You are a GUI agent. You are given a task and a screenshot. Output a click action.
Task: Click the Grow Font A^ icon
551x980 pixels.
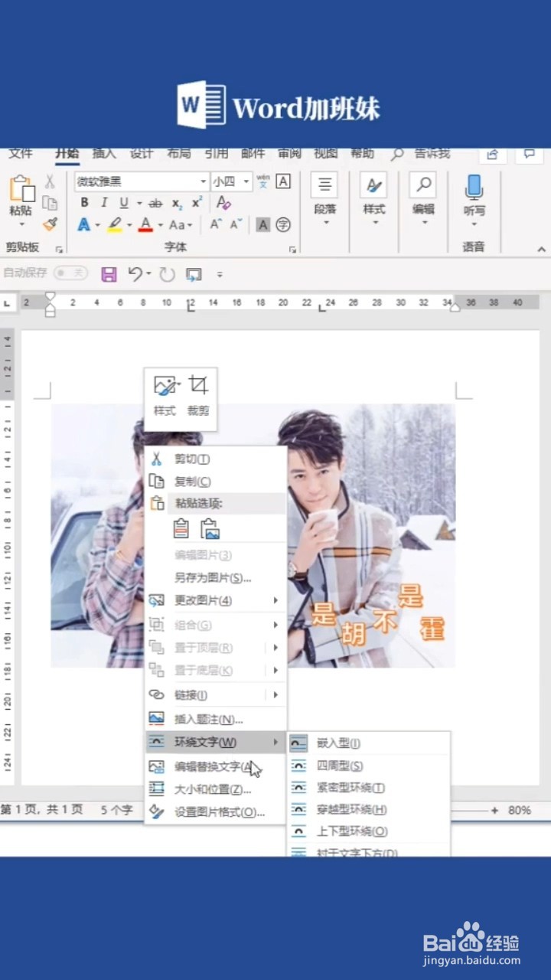point(216,224)
